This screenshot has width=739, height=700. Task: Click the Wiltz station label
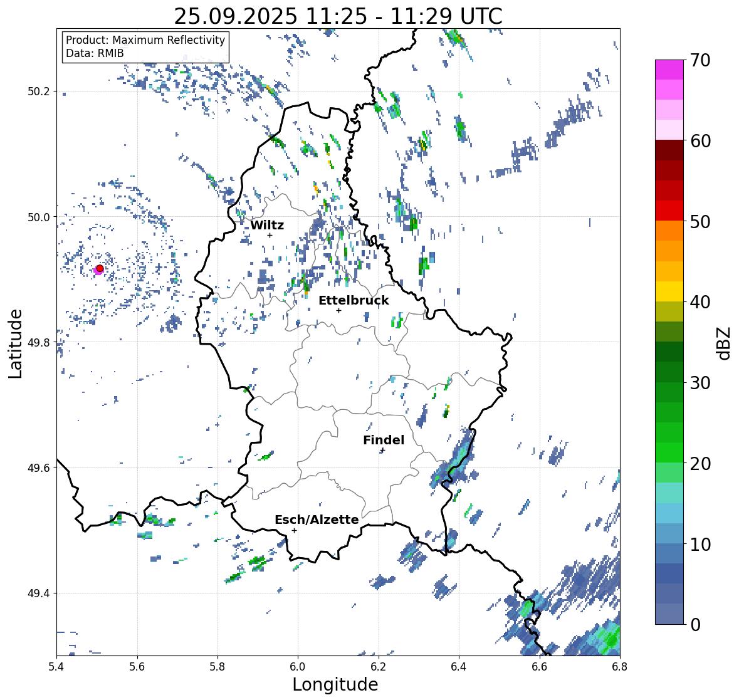click(x=267, y=225)
